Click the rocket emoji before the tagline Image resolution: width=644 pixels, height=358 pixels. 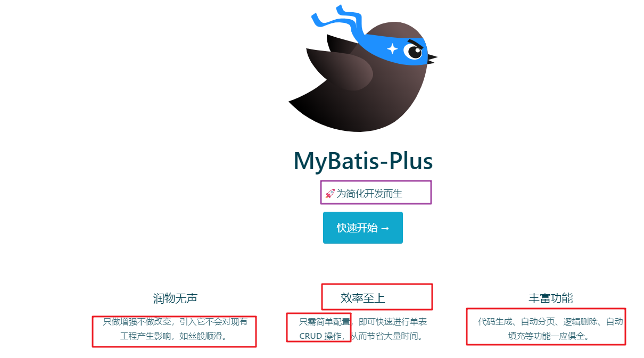[x=329, y=193]
